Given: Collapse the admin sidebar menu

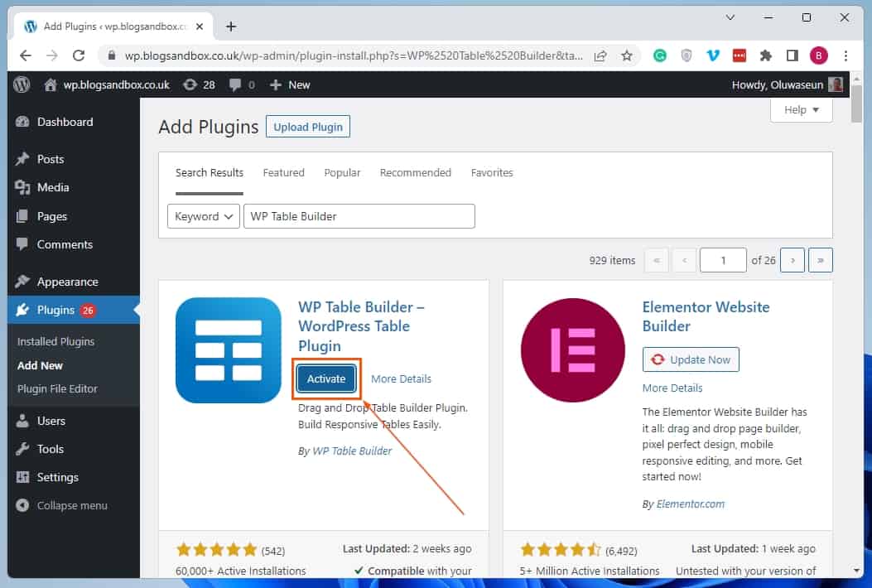Looking at the screenshot, I should (x=72, y=506).
